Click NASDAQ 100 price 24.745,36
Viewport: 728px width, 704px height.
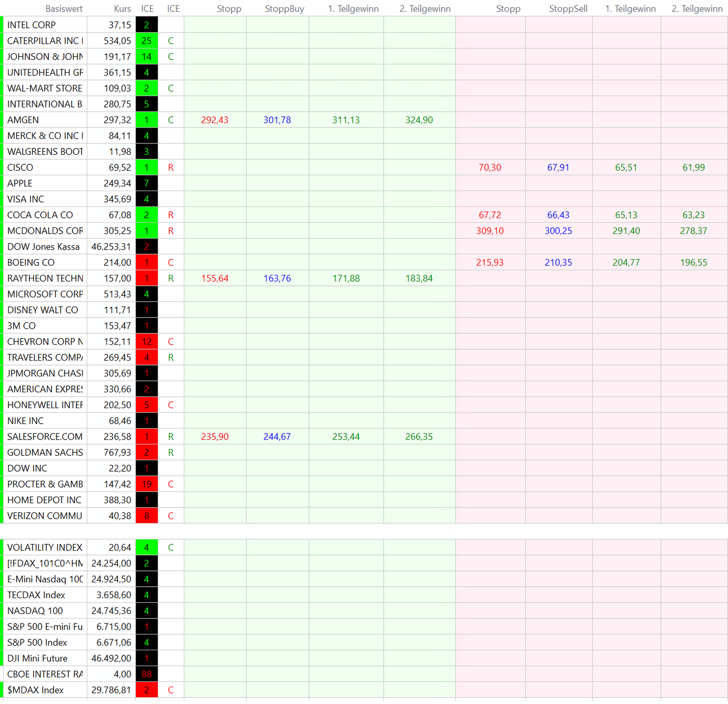click(111, 611)
